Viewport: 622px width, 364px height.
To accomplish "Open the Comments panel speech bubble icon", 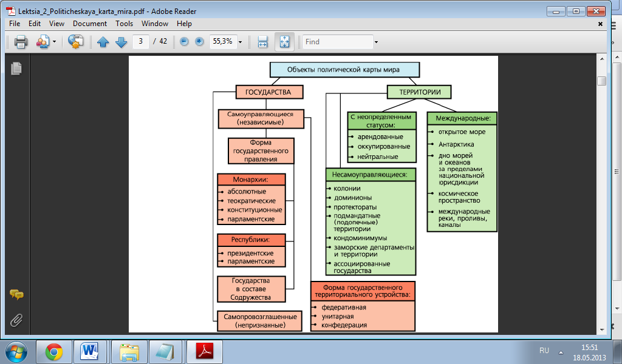I will point(16,294).
